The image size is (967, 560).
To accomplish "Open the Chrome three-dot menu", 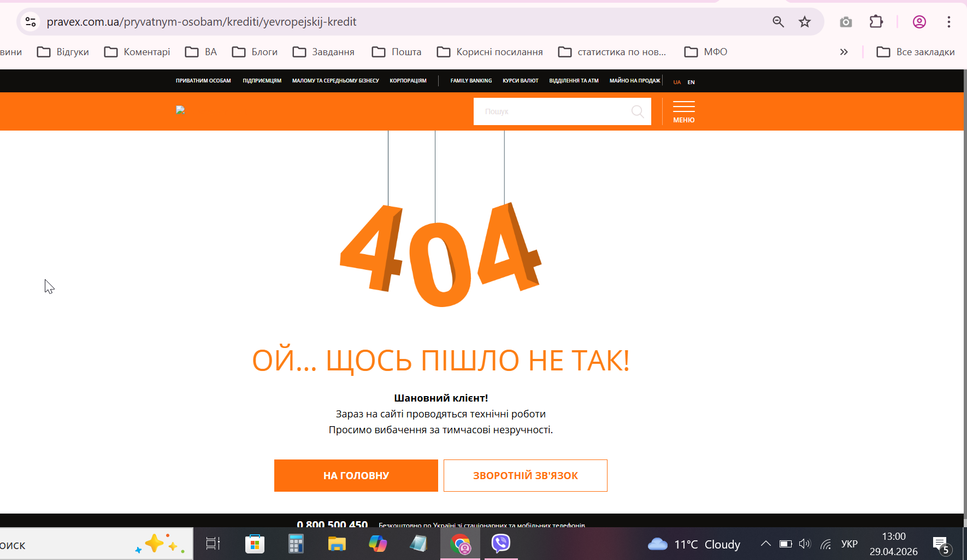I will (x=949, y=22).
